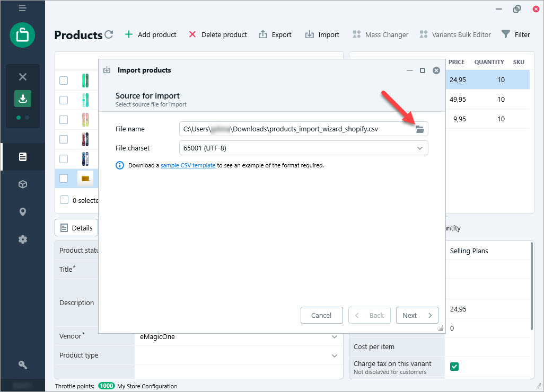544x392 pixels.
Task: Open Products list icon in sidebar
Action: [23, 157]
